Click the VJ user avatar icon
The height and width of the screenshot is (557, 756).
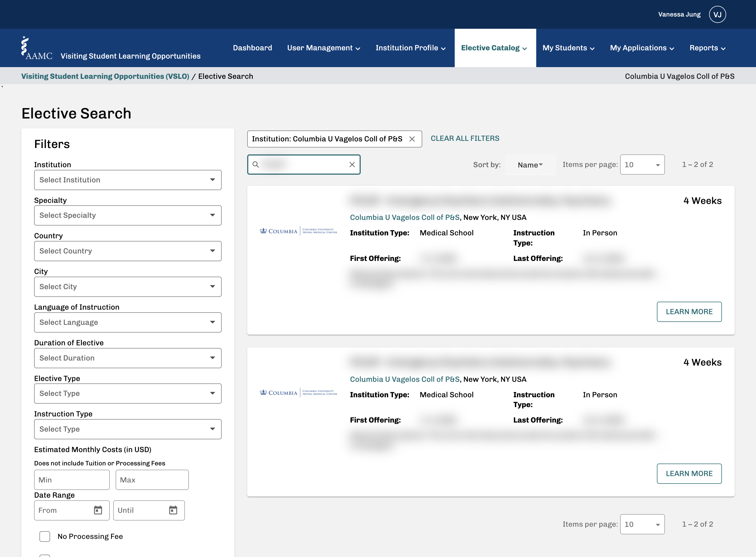[x=717, y=14]
